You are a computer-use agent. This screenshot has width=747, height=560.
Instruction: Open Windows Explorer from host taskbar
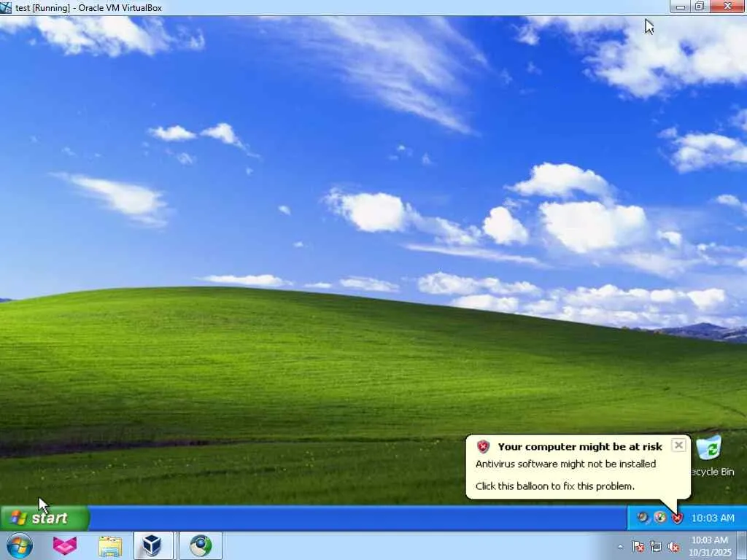[x=110, y=546]
